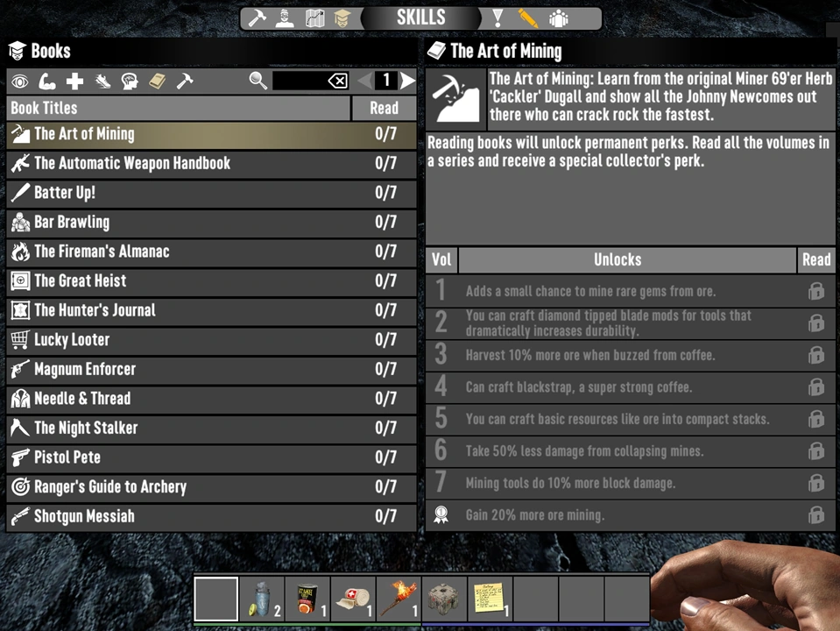Go to next page arrow

pyautogui.click(x=407, y=81)
